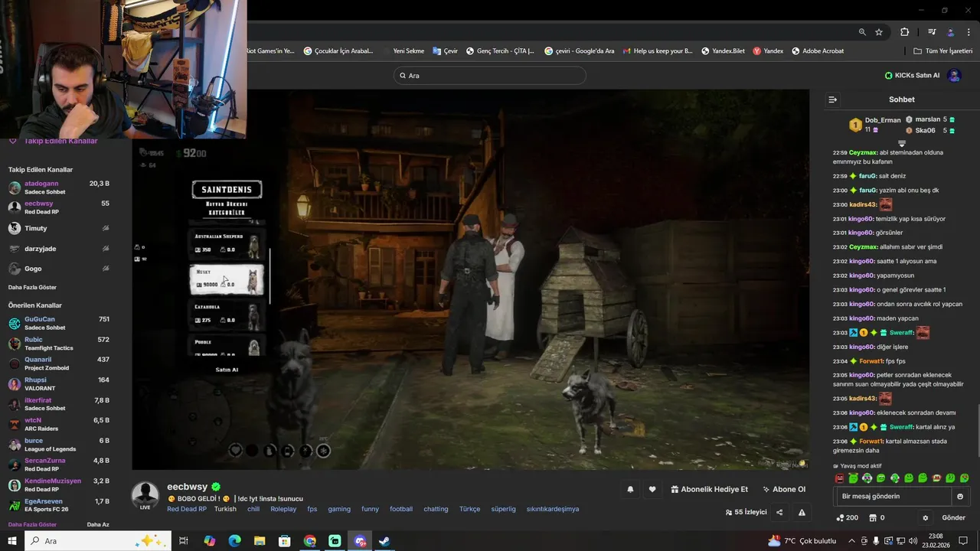Open Windows Start menu
The width and height of the screenshot is (980, 551).
12,541
